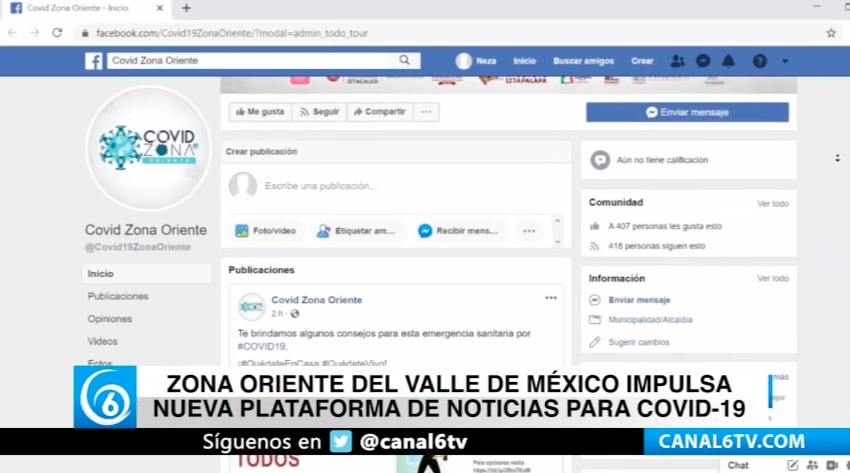Open a new browser tab
Image resolution: width=850 pixels, height=473 pixels.
pyautogui.click(x=186, y=8)
